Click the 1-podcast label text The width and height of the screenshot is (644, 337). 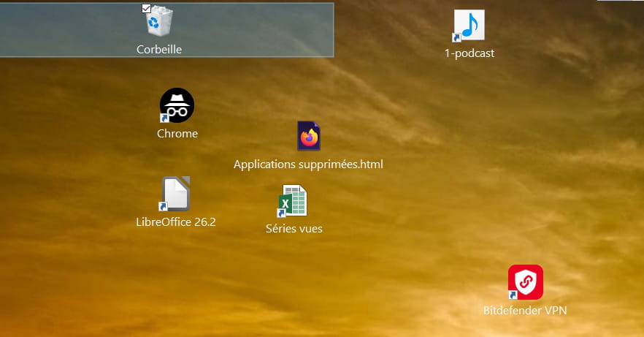tap(469, 53)
